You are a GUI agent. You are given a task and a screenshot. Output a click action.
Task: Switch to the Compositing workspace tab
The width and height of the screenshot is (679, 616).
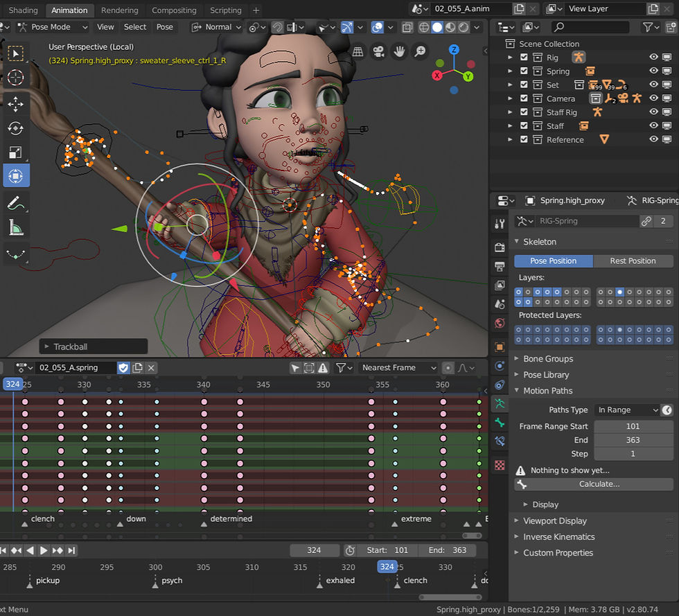[174, 10]
